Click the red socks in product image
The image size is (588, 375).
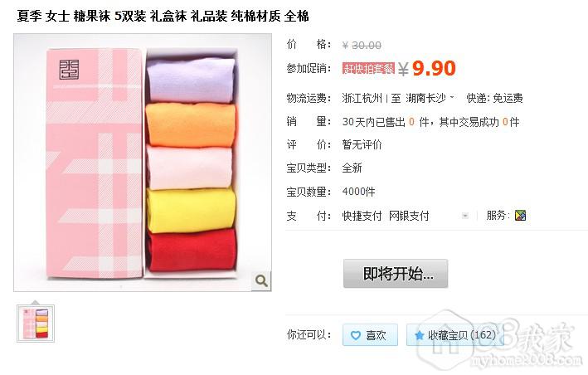click(x=192, y=250)
